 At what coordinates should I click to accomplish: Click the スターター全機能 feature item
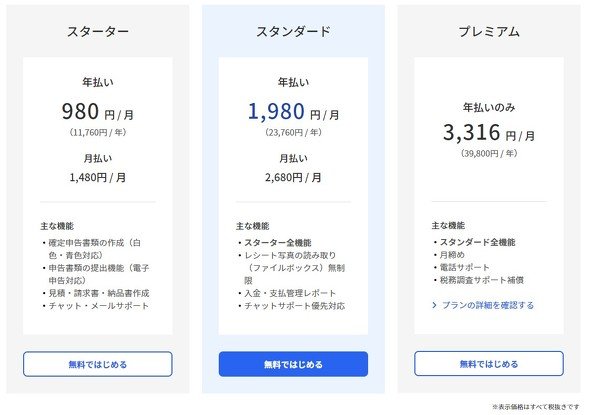(x=278, y=243)
